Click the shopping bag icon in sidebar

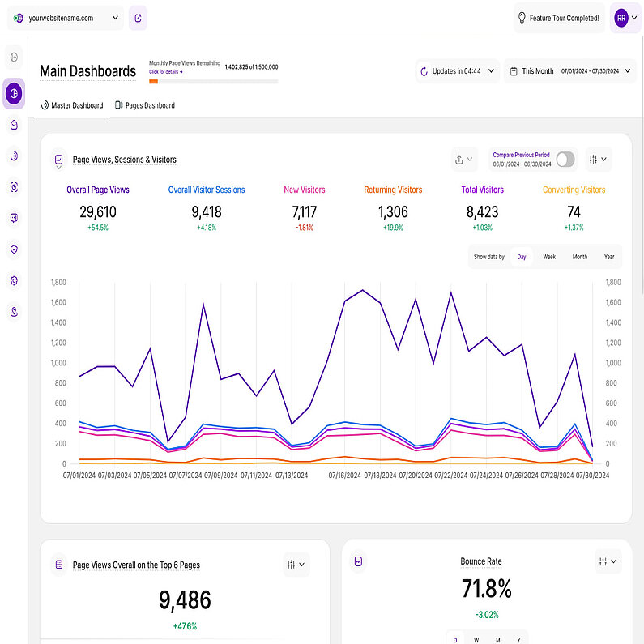coord(14,125)
